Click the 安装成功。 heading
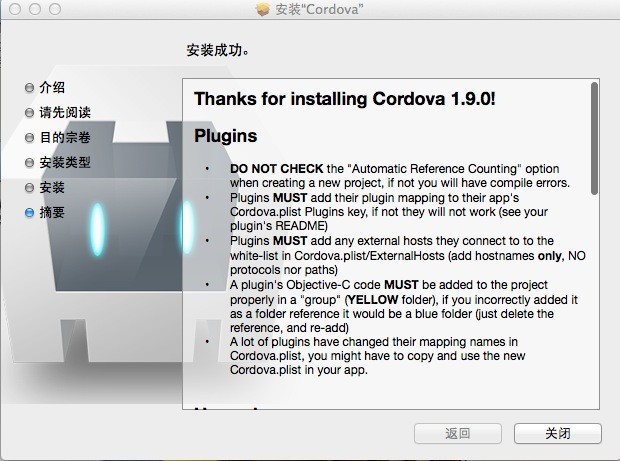The image size is (620, 461). [218, 50]
